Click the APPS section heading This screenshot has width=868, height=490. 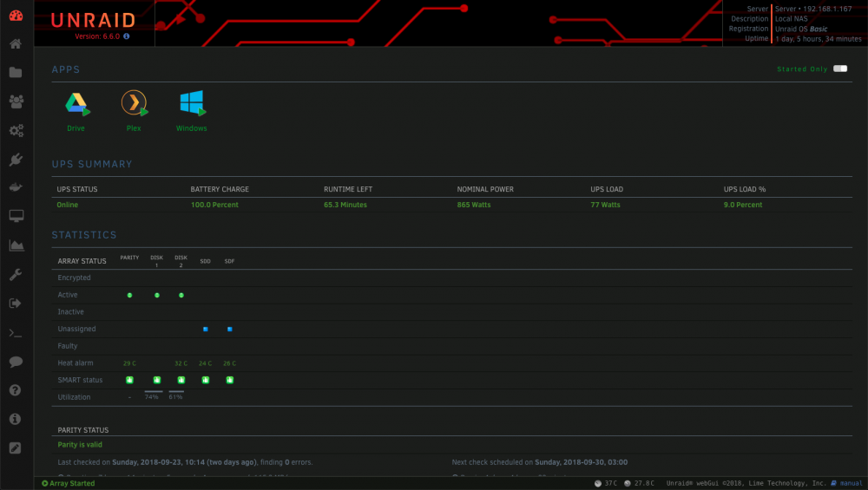coord(66,69)
